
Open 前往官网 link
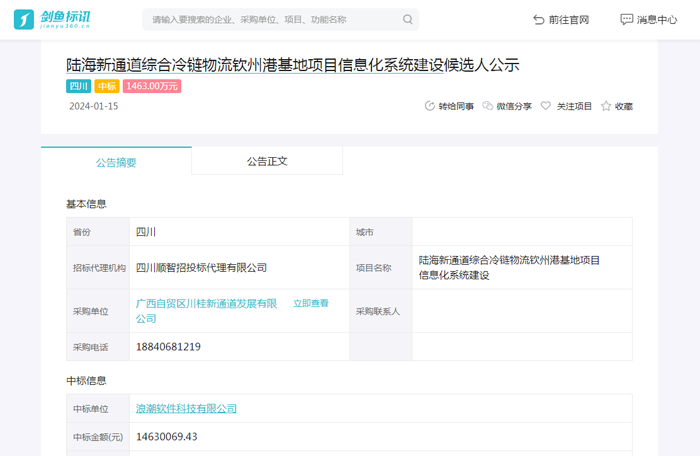click(561, 20)
